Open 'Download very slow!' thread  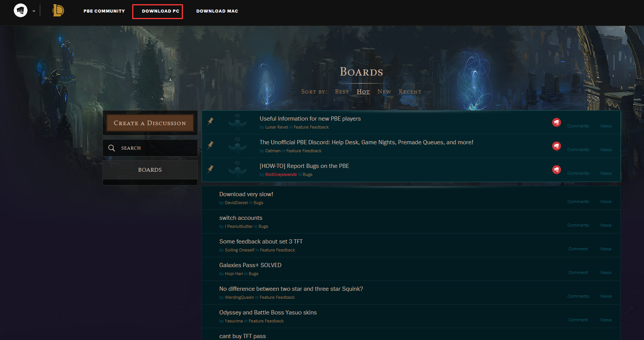[x=246, y=194]
